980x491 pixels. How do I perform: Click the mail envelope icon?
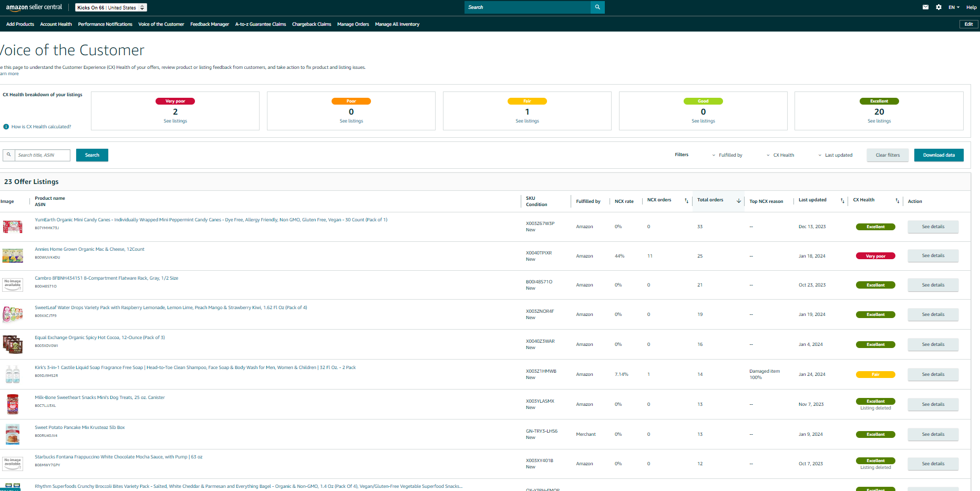[925, 7]
